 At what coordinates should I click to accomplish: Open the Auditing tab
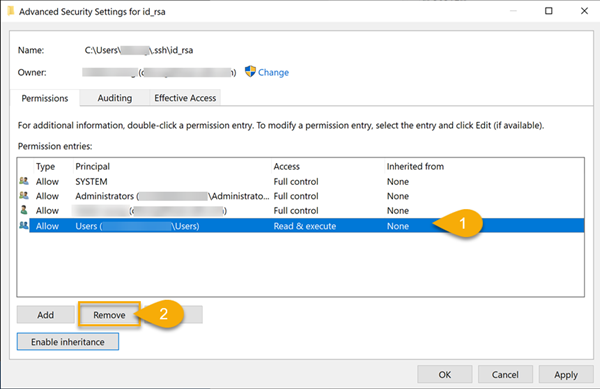tap(114, 98)
